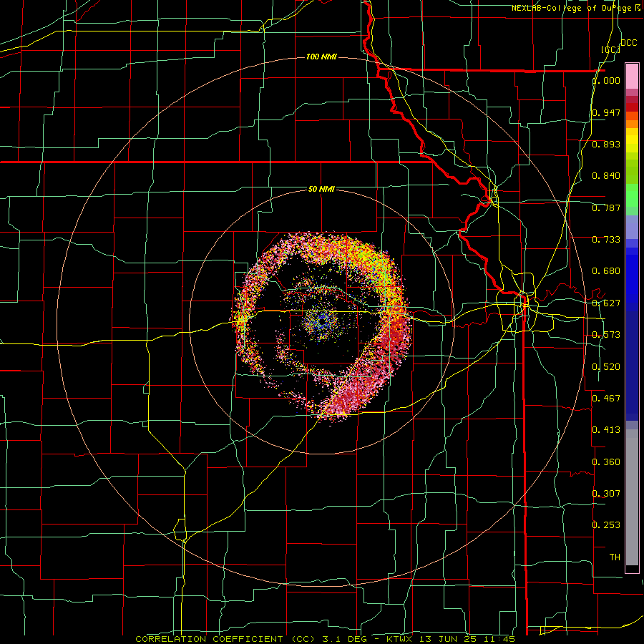Click the DCC product code label
Screen dimensions: 644x644
point(628,43)
